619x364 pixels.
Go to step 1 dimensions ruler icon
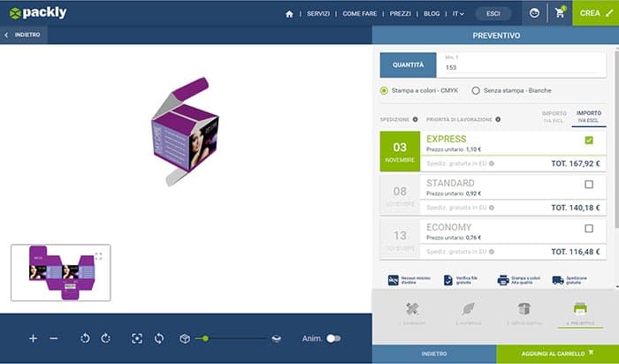click(x=412, y=309)
